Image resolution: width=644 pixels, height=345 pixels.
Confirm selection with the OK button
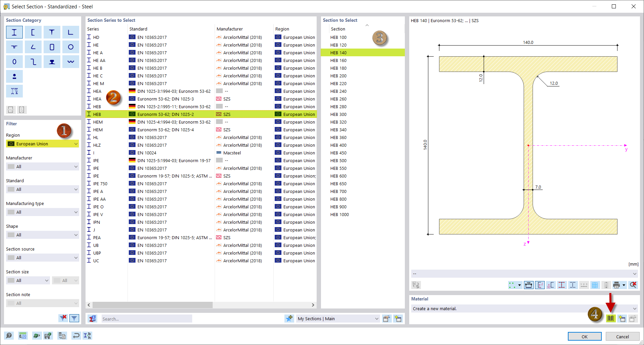pos(584,336)
